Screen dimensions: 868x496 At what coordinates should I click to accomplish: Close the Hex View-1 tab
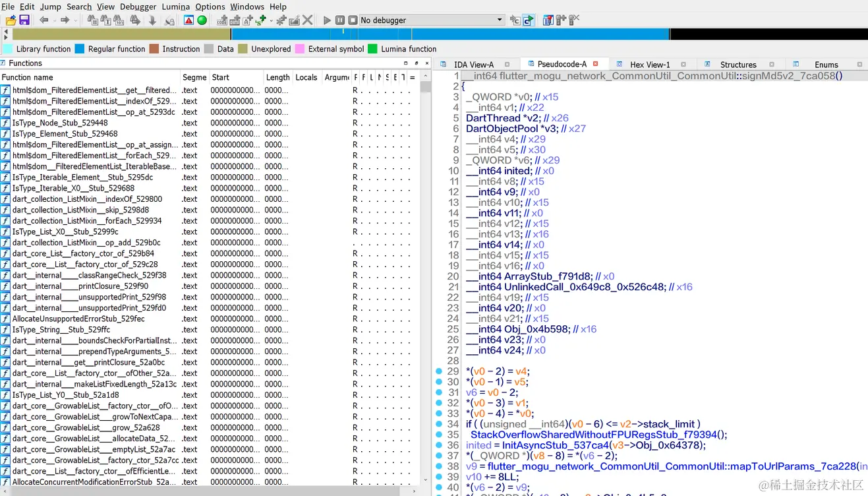click(x=683, y=64)
